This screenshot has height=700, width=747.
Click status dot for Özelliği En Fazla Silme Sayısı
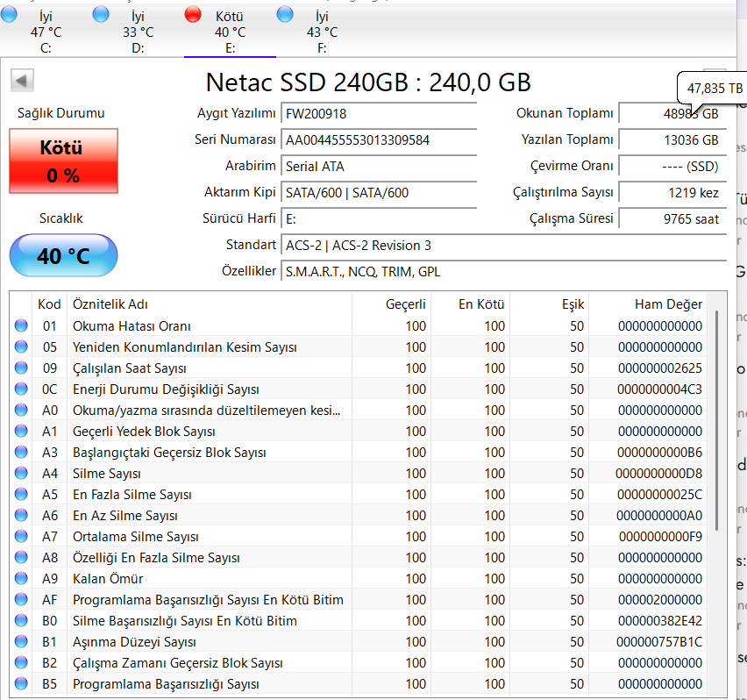(x=21, y=557)
